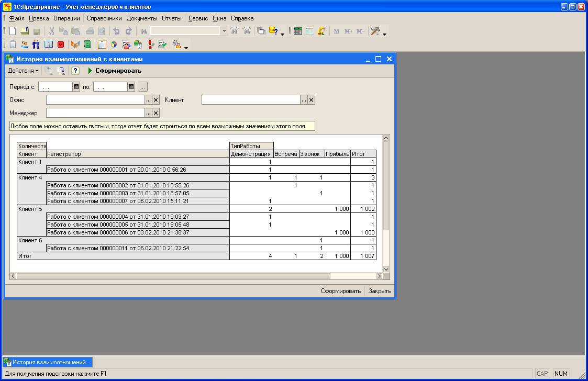588x381 pixels.
Task: Open the Справочники menu
Action: pyautogui.click(x=104, y=18)
